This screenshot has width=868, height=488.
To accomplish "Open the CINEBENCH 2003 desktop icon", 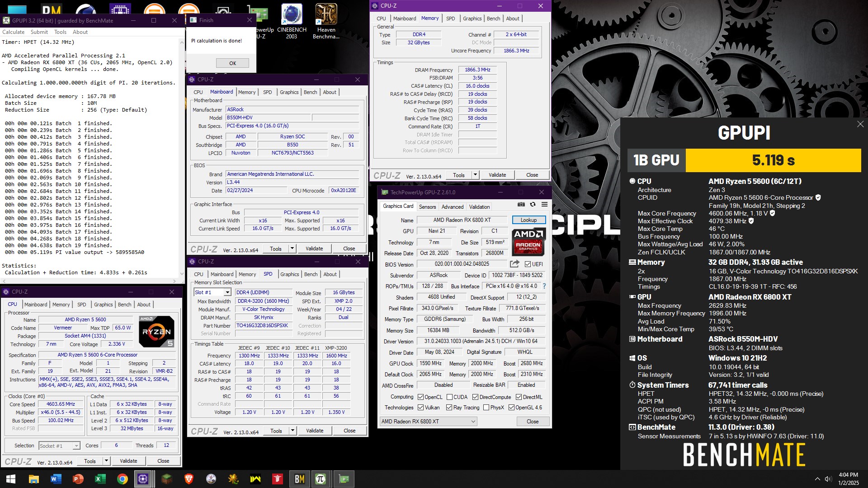I will point(292,21).
